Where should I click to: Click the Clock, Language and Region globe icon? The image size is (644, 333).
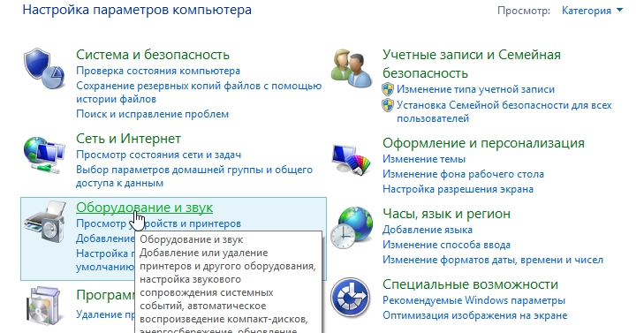352,228
